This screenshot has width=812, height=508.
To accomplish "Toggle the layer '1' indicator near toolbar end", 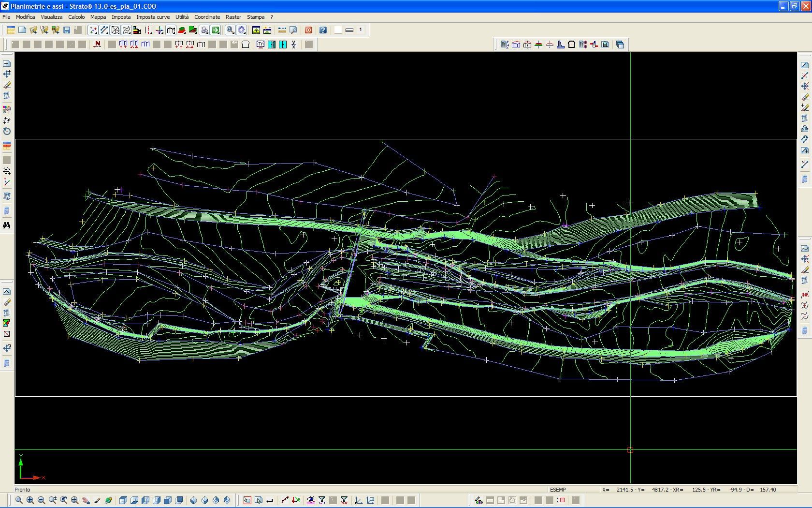I will coord(360,30).
